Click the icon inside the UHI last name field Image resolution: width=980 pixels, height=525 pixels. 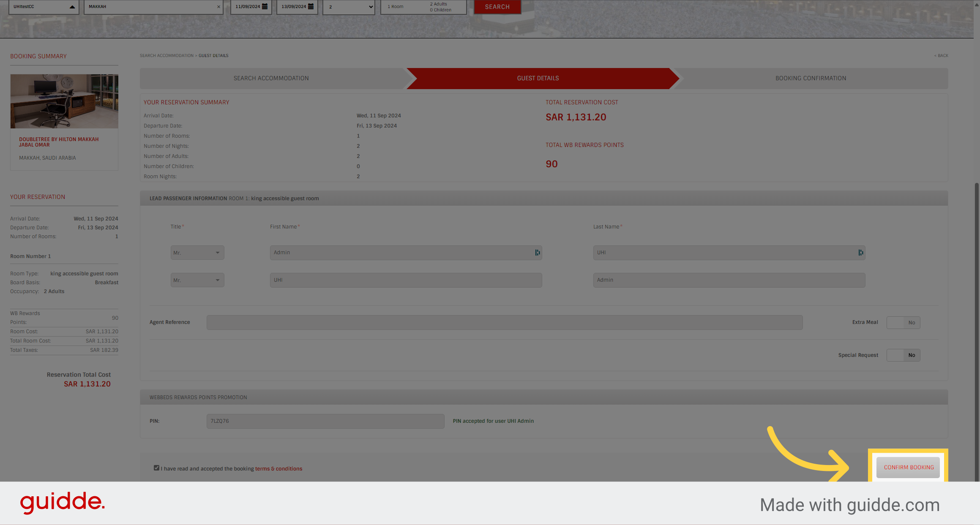pos(860,252)
